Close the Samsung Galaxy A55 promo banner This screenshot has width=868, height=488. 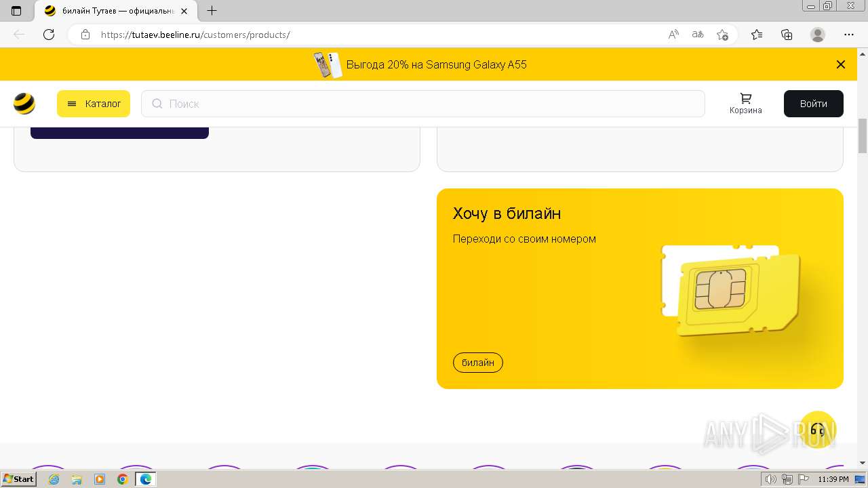click(x=841, y=64)
